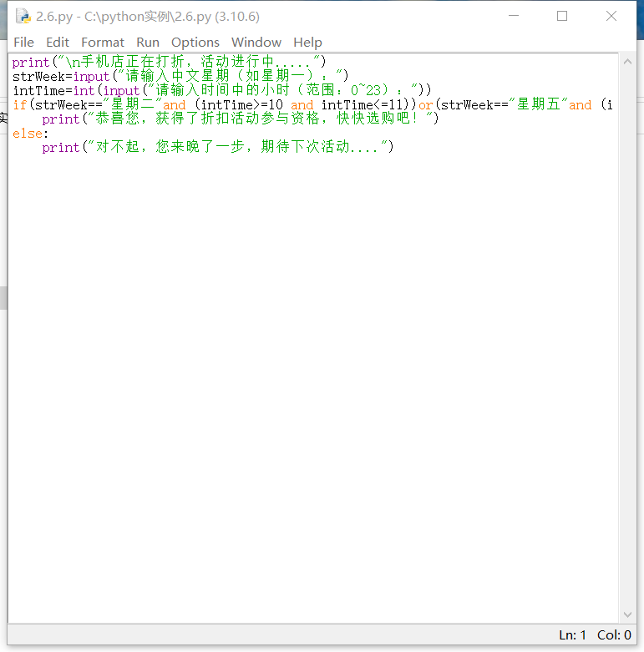The width and height of the screenshot is (644, 652).
Task: Click intTime<=11 in the if condition
Action: (363, 105)
